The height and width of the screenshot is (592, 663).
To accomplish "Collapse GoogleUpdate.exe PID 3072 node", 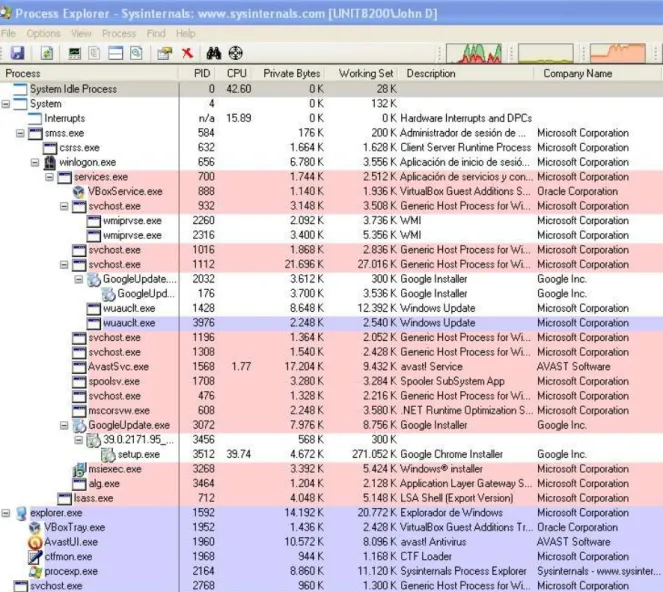I will [x=64, y=425].
